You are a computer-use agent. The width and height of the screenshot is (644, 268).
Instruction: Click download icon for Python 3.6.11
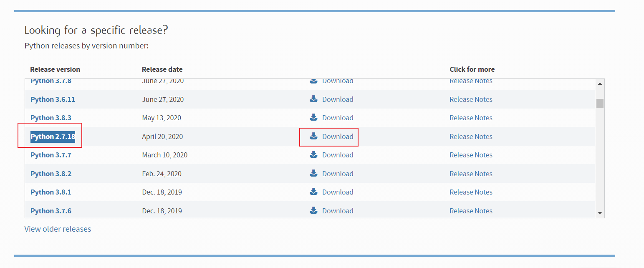313,99
